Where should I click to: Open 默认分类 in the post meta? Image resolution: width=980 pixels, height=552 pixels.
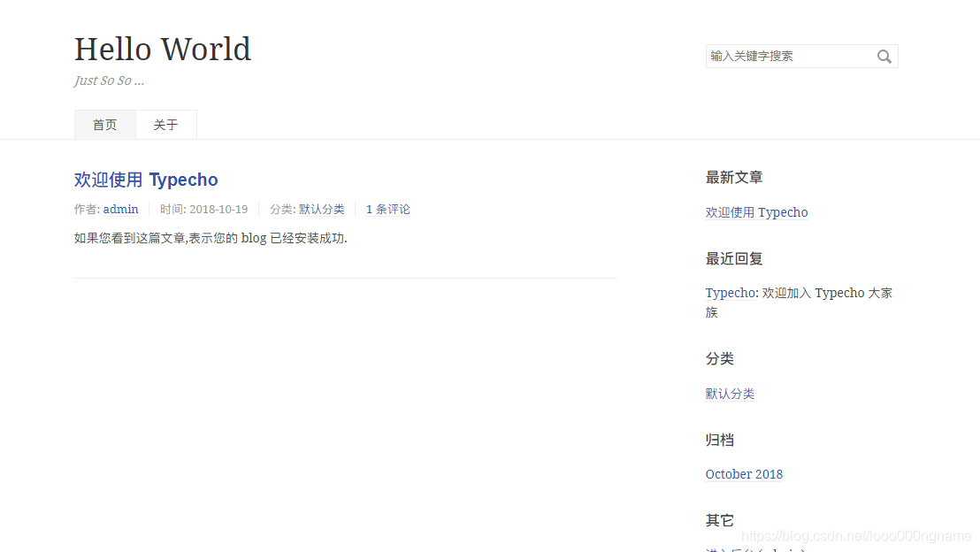pyautogui.click(x=321, y=209)
